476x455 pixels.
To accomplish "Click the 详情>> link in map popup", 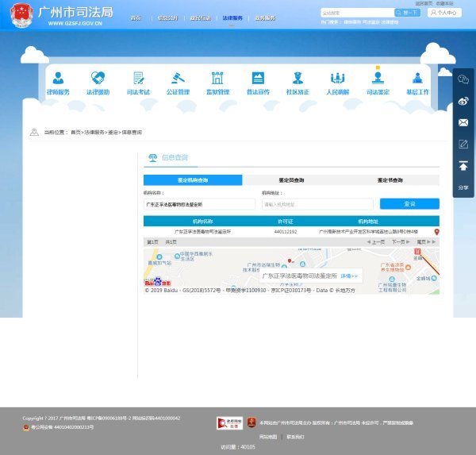I will [x=349, y=276].
